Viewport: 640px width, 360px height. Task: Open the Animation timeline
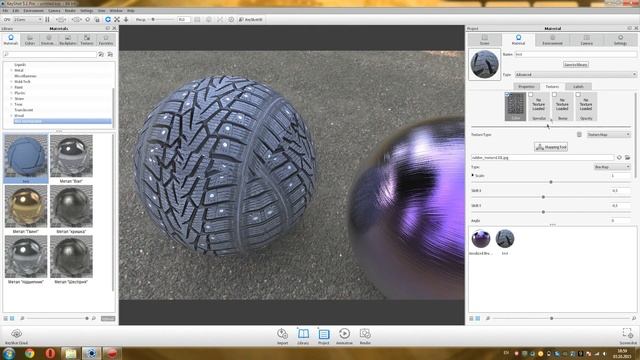pyautogui.click(x=344, y=336)
